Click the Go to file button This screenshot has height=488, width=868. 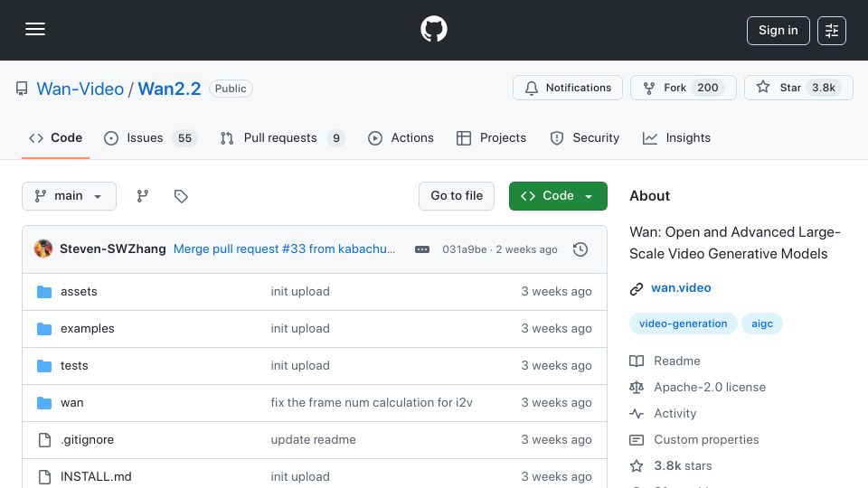pyautogui.click(x=457, y=196)
